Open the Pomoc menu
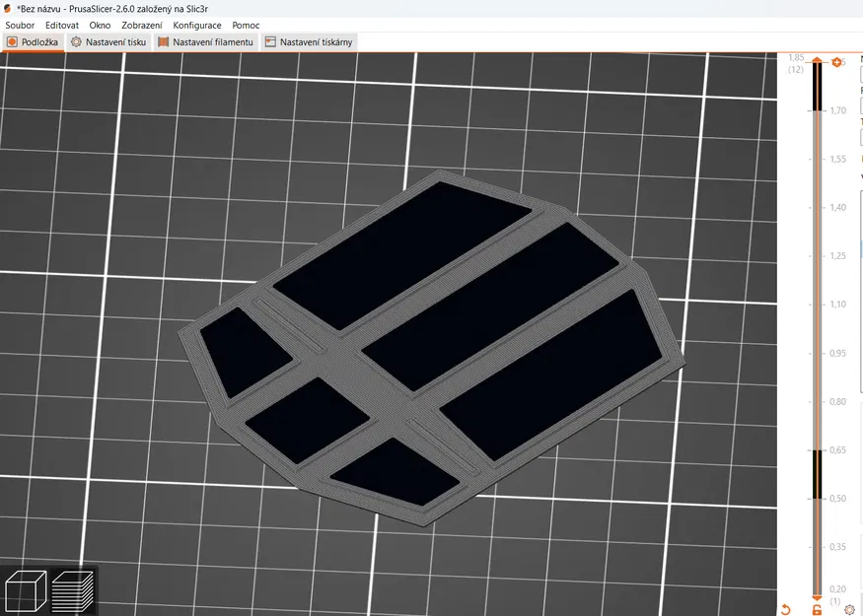 click(246, 26)
